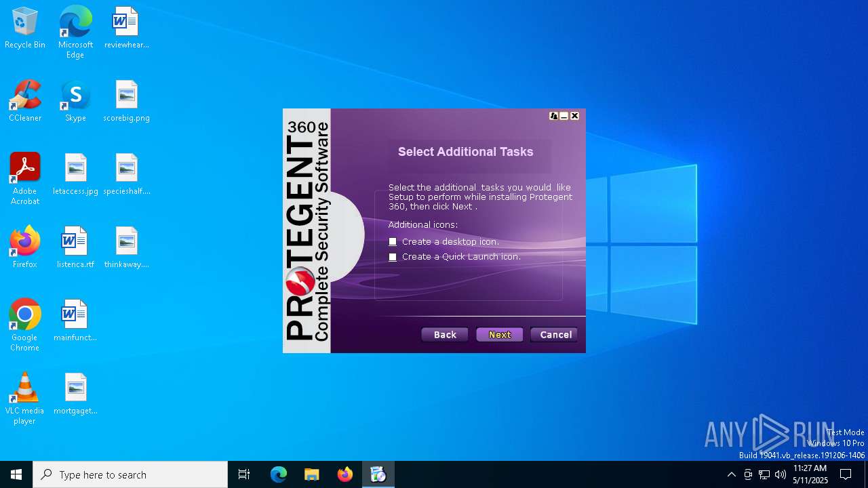Enable the Create a Quick Launch icon checkbox

click(x=393, y=257)
